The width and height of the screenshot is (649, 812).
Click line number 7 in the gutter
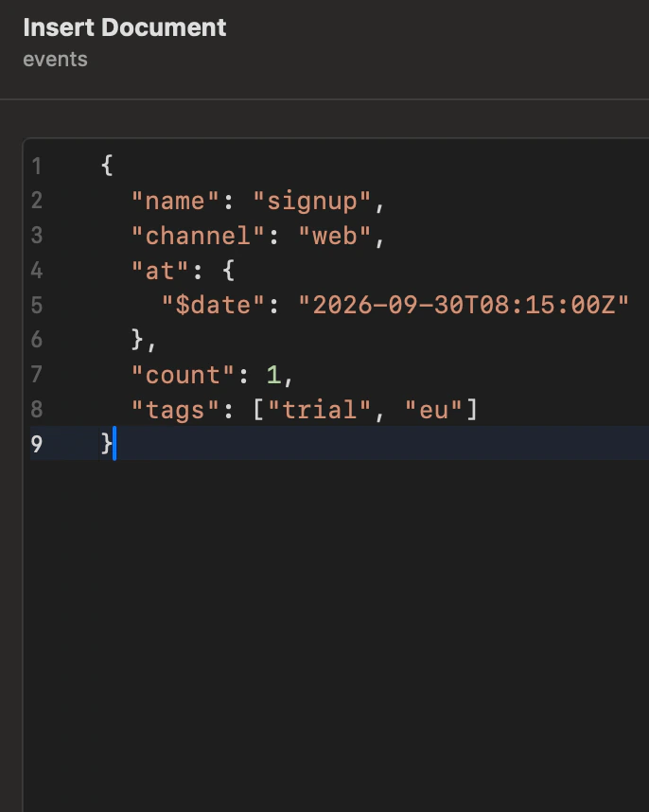(x=36, y=375)
